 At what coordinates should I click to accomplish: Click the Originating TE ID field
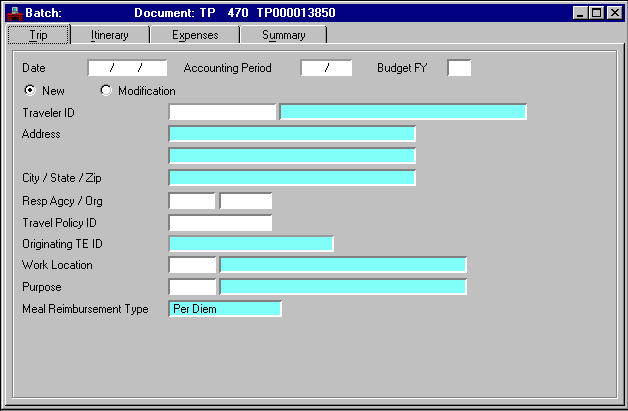tap(251, 244)
